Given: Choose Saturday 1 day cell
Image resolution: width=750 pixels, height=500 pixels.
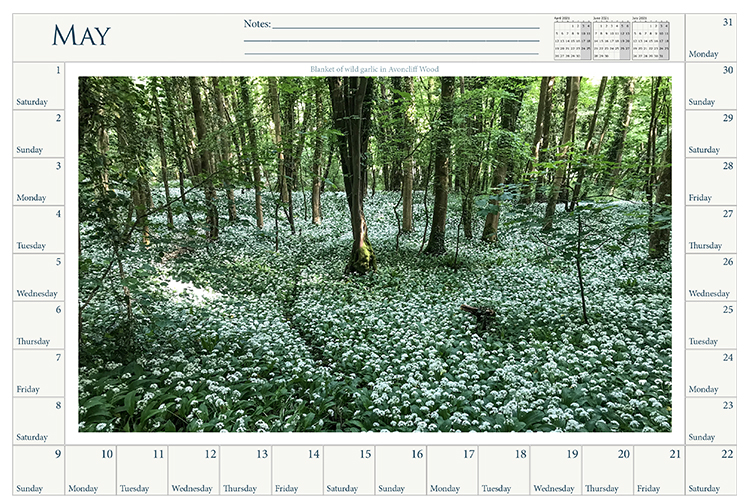Looking at the screenshot, I should point(38,86).
